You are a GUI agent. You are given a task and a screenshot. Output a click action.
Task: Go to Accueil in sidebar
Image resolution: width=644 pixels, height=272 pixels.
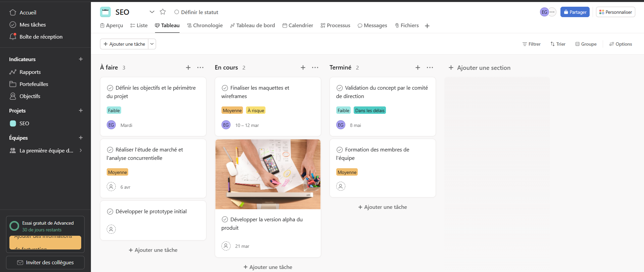(x=23, y=12)
